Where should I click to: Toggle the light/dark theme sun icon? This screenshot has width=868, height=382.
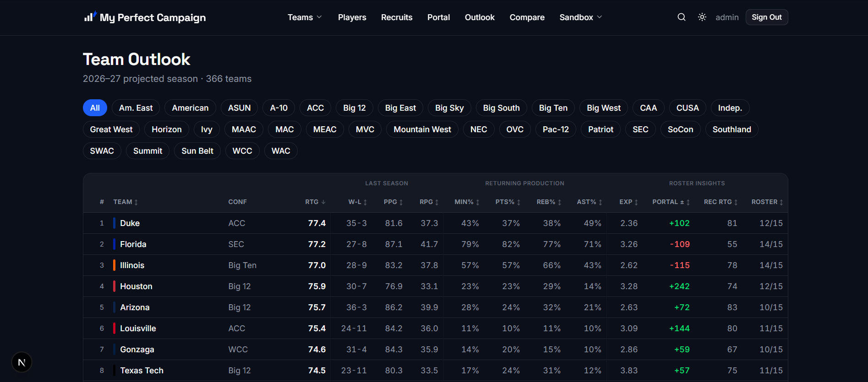tap(702, 17)
